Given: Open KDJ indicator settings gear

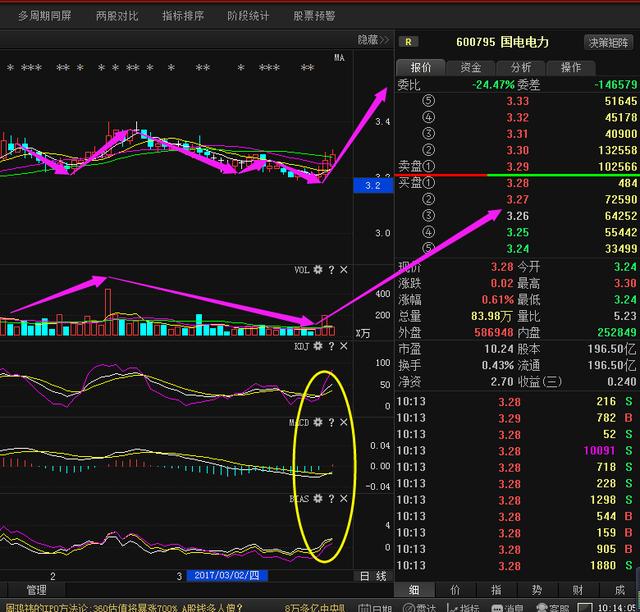Looking at the screenshot, I should pos(318,346).
